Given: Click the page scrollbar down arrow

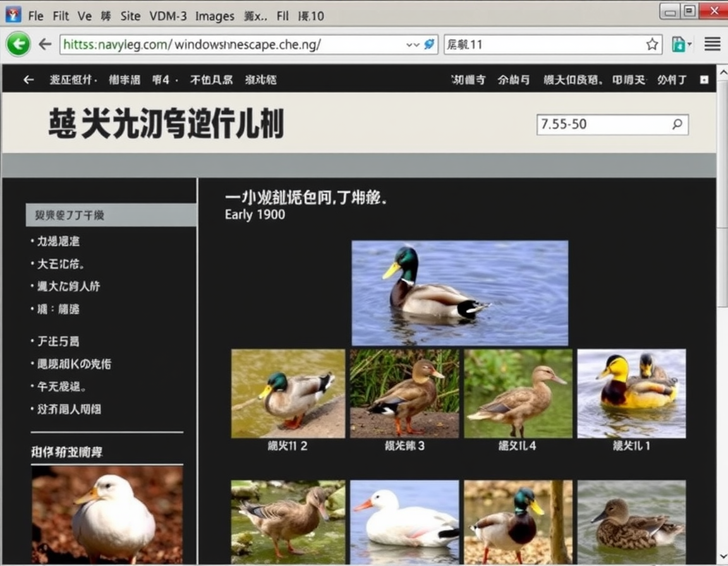Looking at the screenshot, I should [722, 557].
